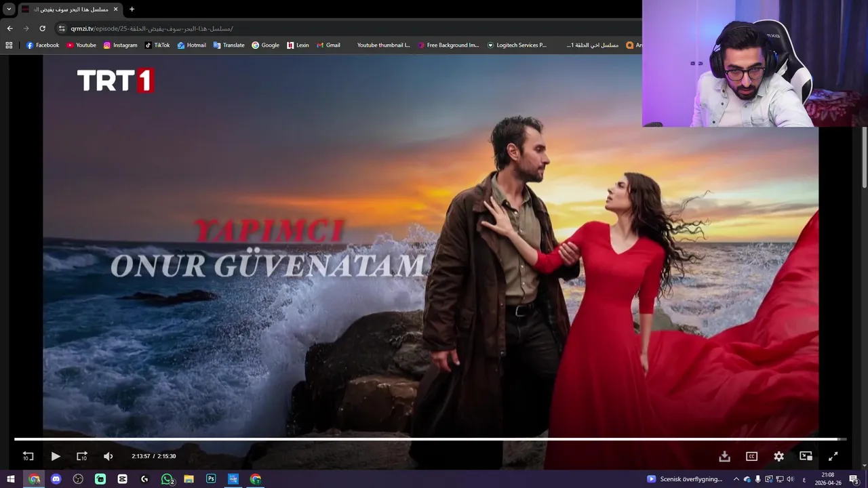Expand hidden system tray icons chevron

736,479
